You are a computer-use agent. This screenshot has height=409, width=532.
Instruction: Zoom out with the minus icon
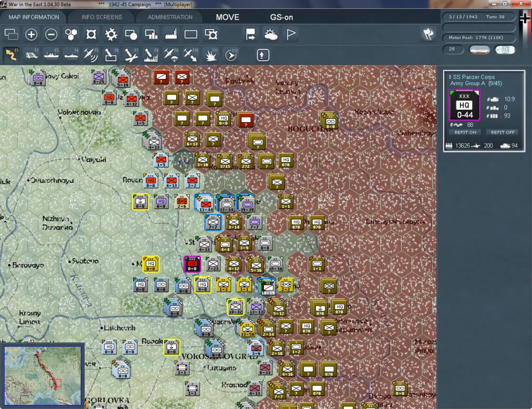pos(51,34)
